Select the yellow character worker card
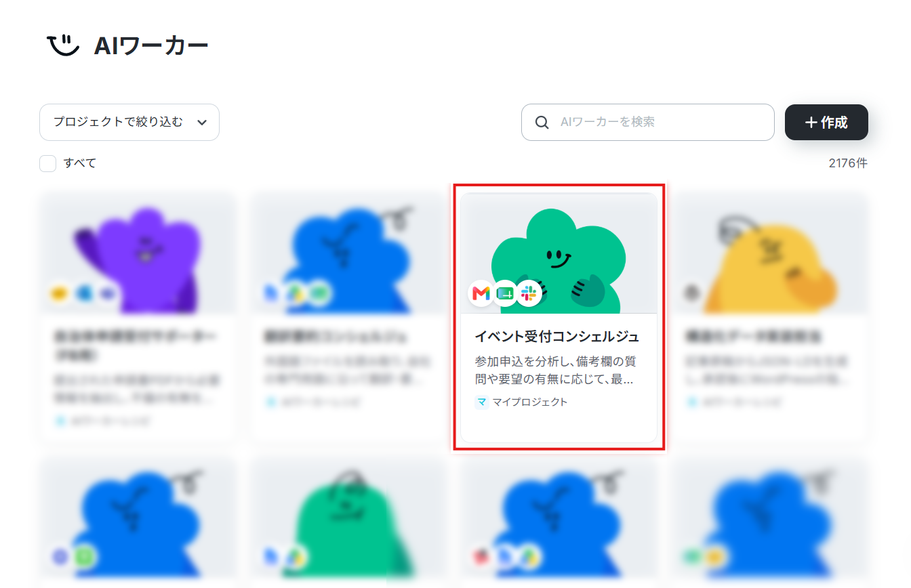Image resolution: width=911 pixels, height=588 pixels. point(771,317)
